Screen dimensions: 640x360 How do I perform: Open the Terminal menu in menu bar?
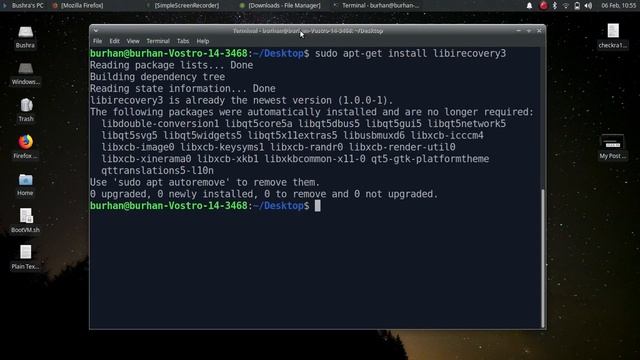click(x=158, y=41)
